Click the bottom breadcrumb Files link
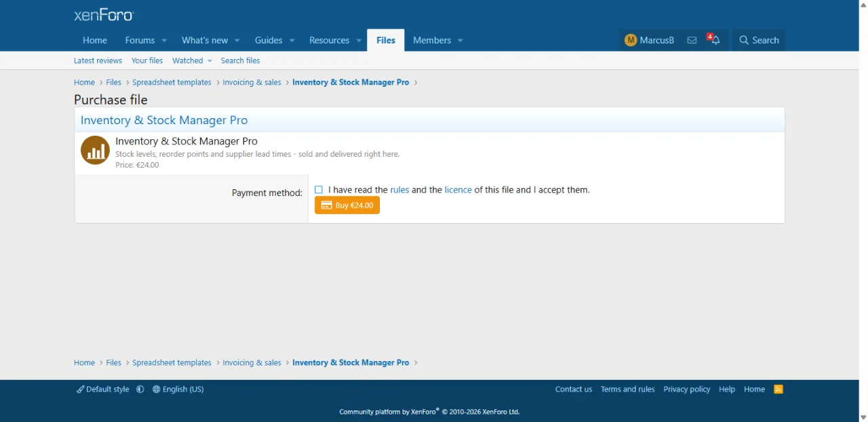This screenshot has height=422, width=868. coord(113,363)
